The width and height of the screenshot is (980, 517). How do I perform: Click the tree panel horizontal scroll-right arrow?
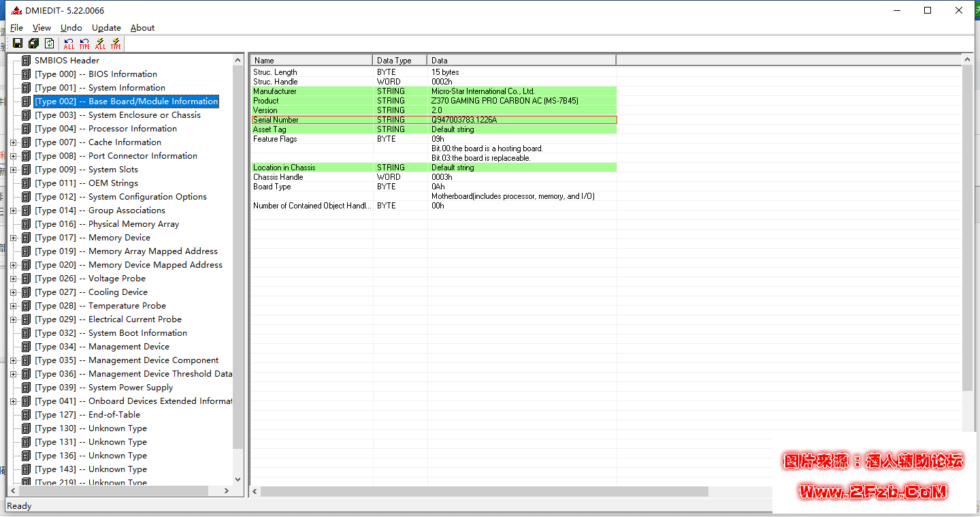(x=228, y=491)
